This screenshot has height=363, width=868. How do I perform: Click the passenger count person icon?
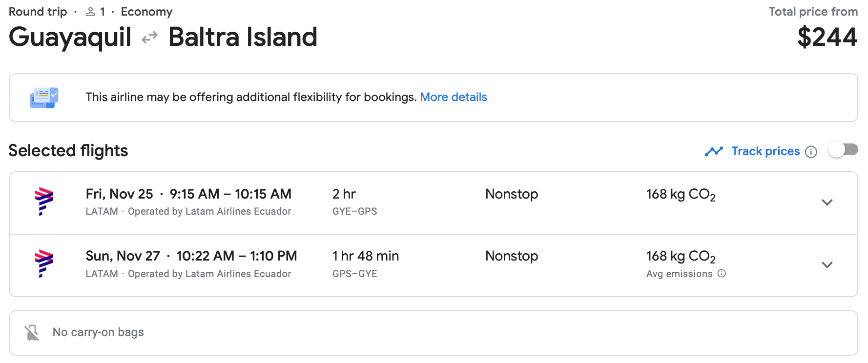click(90, 12)
